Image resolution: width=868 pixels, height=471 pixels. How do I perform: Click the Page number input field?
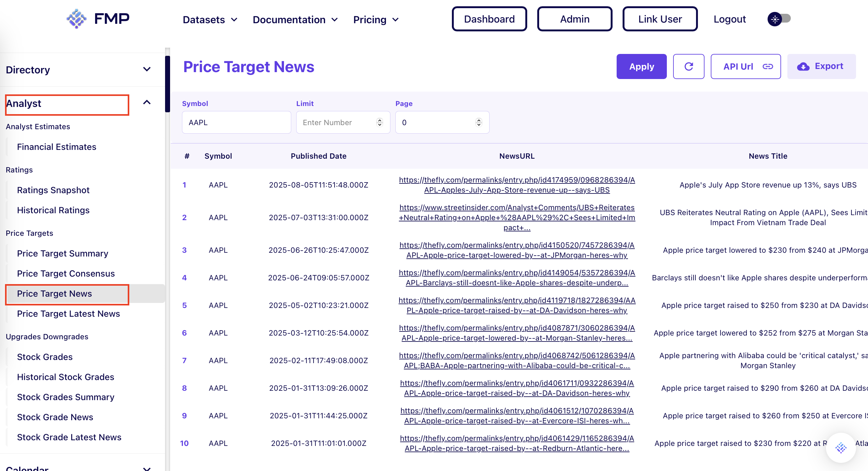pyautogui.click(x=442, y=122)
